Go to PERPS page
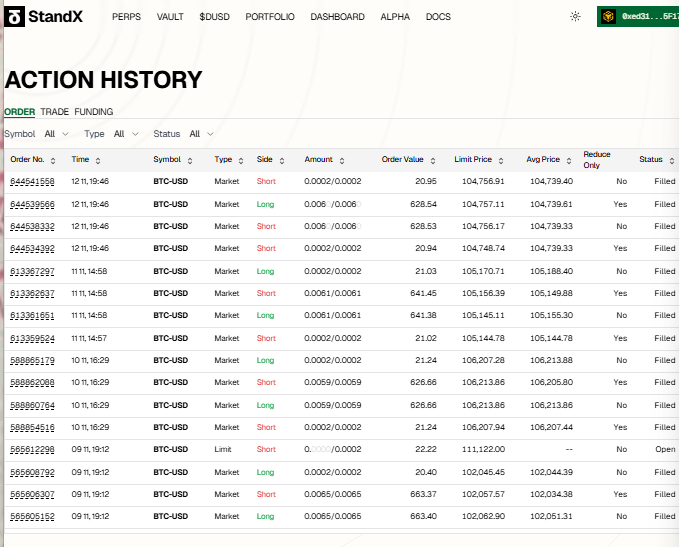The image size is (679, 547). (126, 17)
